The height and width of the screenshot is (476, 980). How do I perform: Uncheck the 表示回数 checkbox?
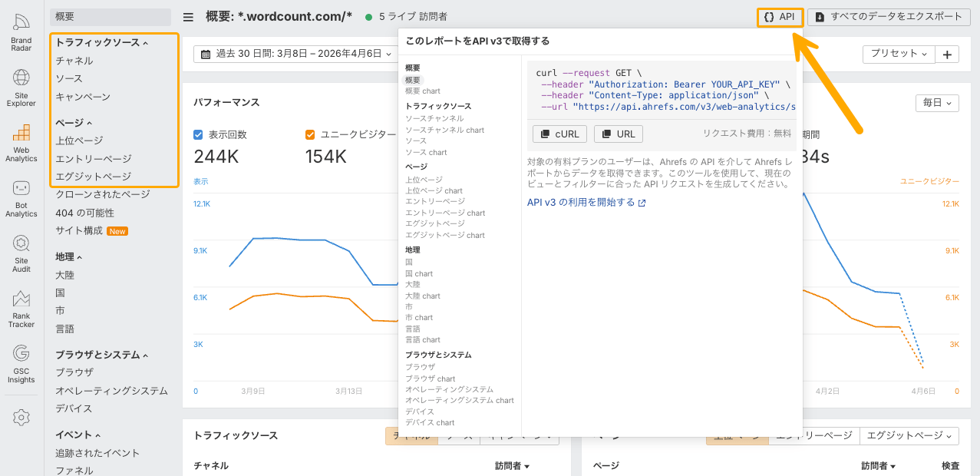point(198,135)
